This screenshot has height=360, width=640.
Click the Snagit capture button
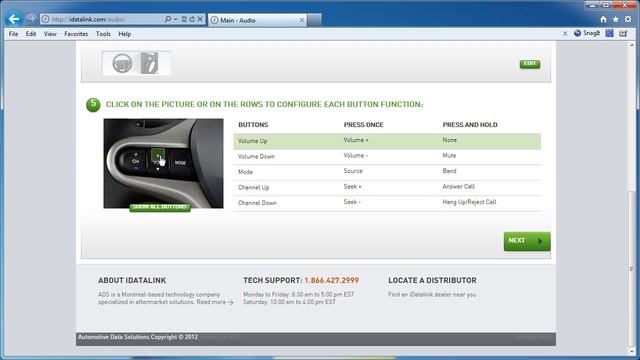click(x=587, y=33)
